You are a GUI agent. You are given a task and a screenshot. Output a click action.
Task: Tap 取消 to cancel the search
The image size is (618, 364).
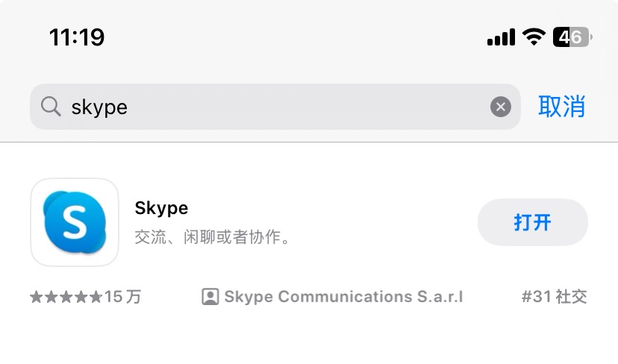(561, 107)
